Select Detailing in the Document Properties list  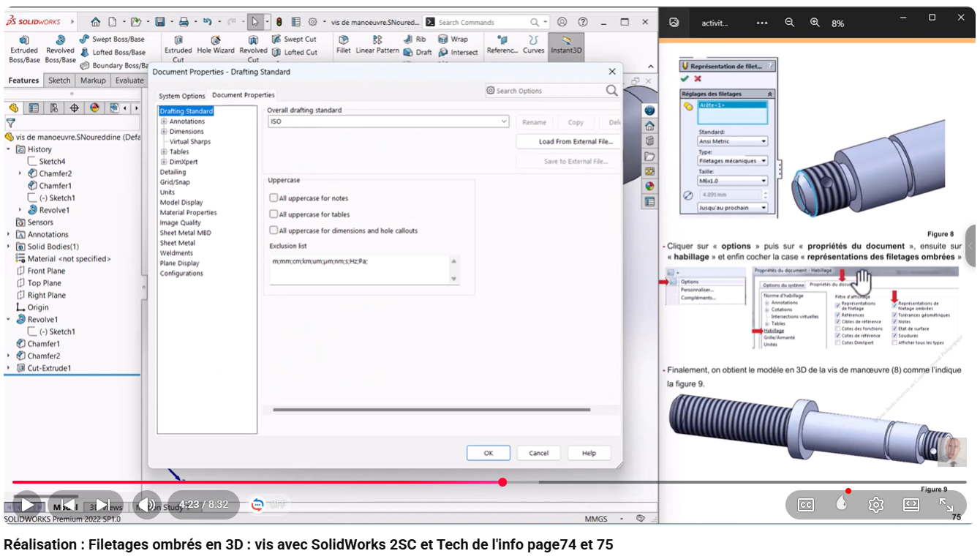pos(173,172)
